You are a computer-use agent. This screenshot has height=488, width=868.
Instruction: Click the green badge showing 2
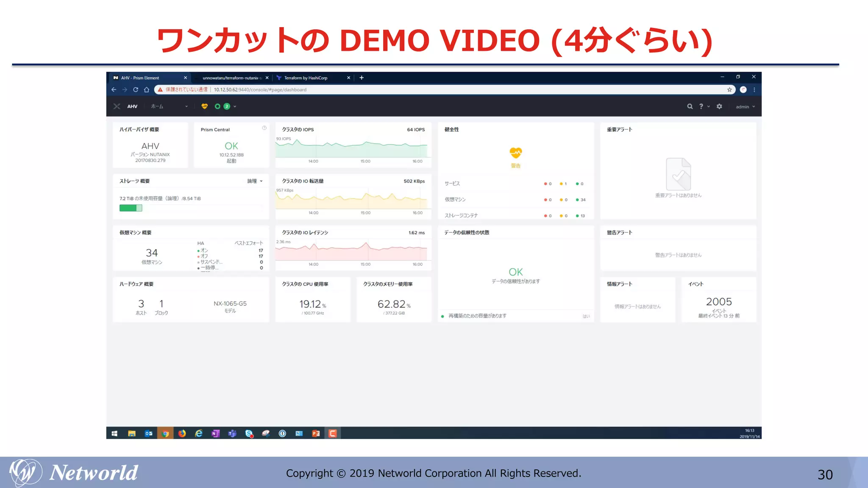pyautogui.click(x=227, y=106)
